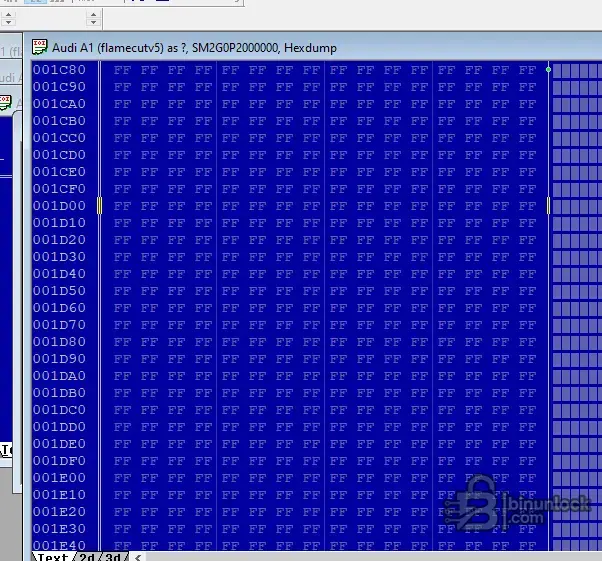Select address row 001DB0
This screenshot has height=561, width=602.
[59, 393]
